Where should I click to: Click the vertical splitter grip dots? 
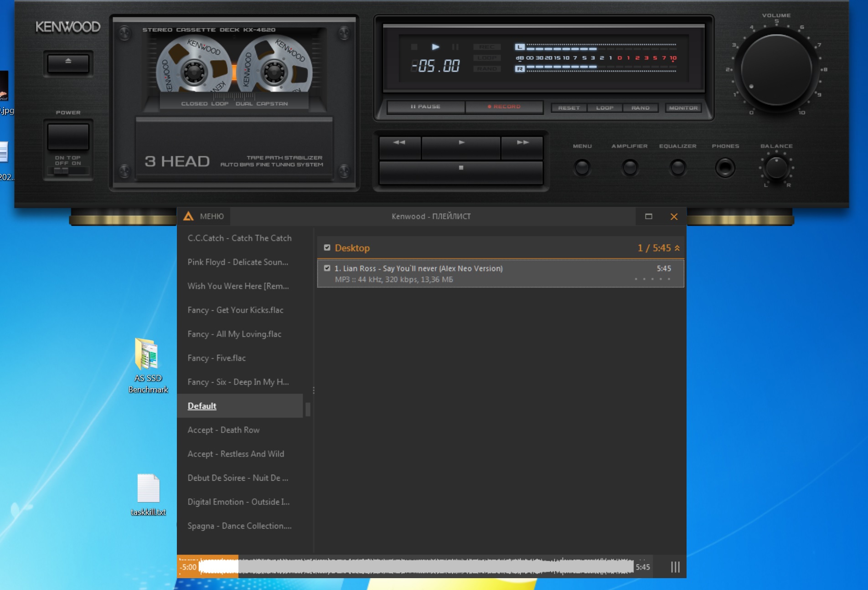pos(314,390)
